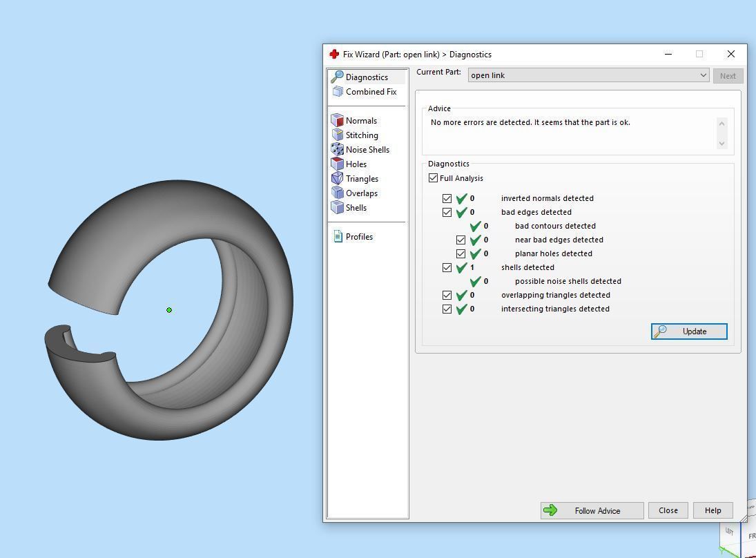
Task: Open the Noise Shells page
Action: click(367, 149)
